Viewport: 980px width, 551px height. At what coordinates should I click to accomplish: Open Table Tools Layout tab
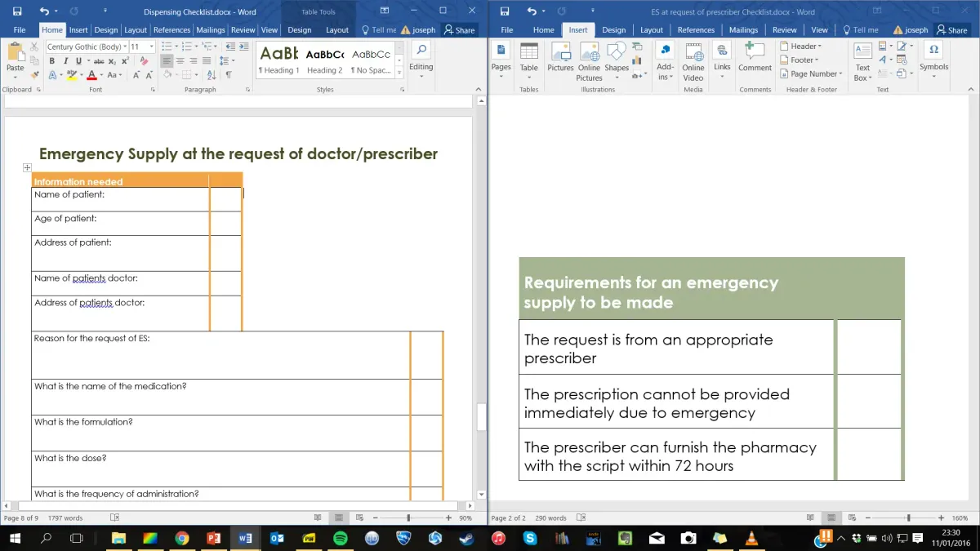(337, 30)
